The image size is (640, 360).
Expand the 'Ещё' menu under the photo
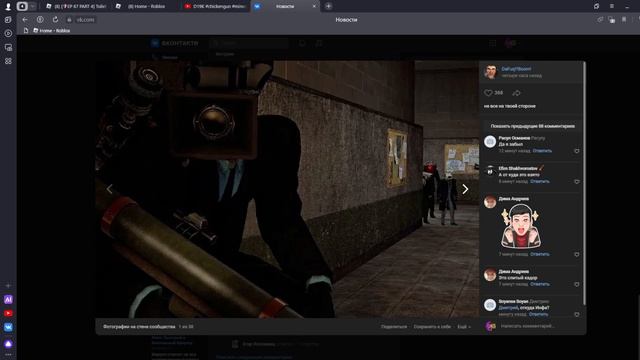464,327
